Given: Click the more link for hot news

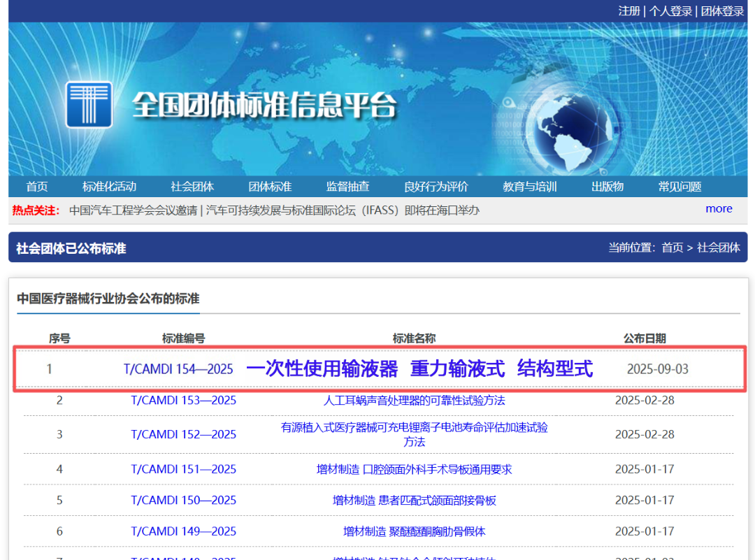Looking at the screenshot, I should [719, 209].
